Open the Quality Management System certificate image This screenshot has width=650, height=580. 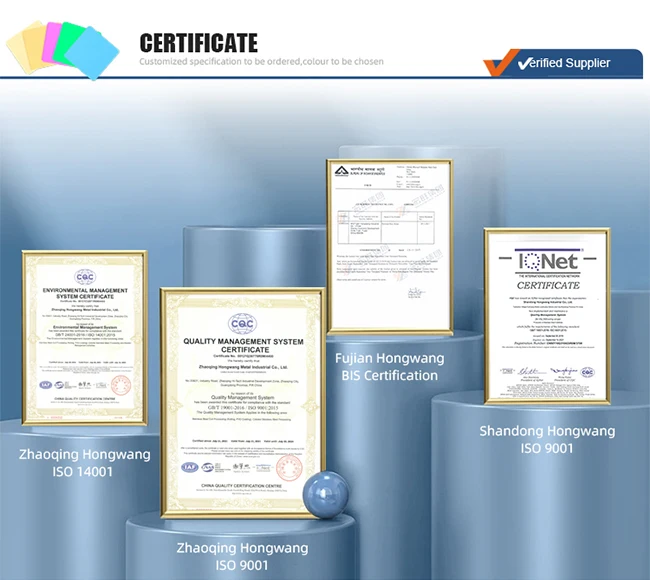coord(243,403)
